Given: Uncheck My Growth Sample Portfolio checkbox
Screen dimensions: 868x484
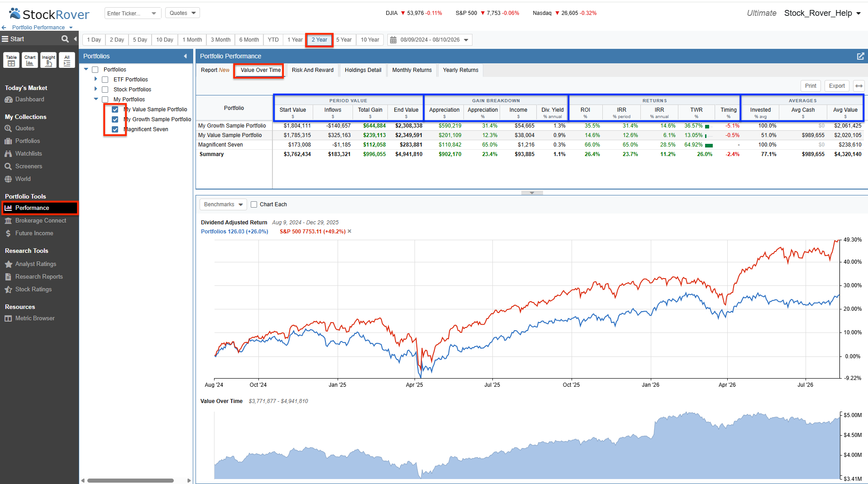Looking at the screenshot, I should point(115,119).
